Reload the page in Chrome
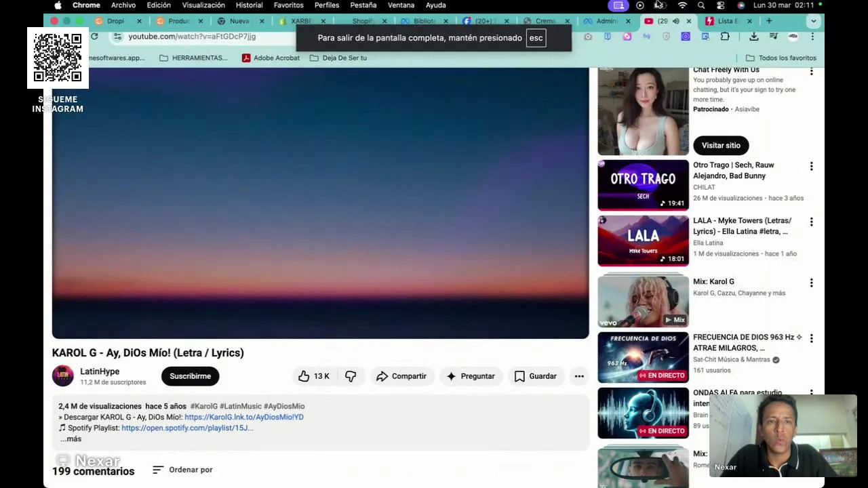 coord(94,37)
